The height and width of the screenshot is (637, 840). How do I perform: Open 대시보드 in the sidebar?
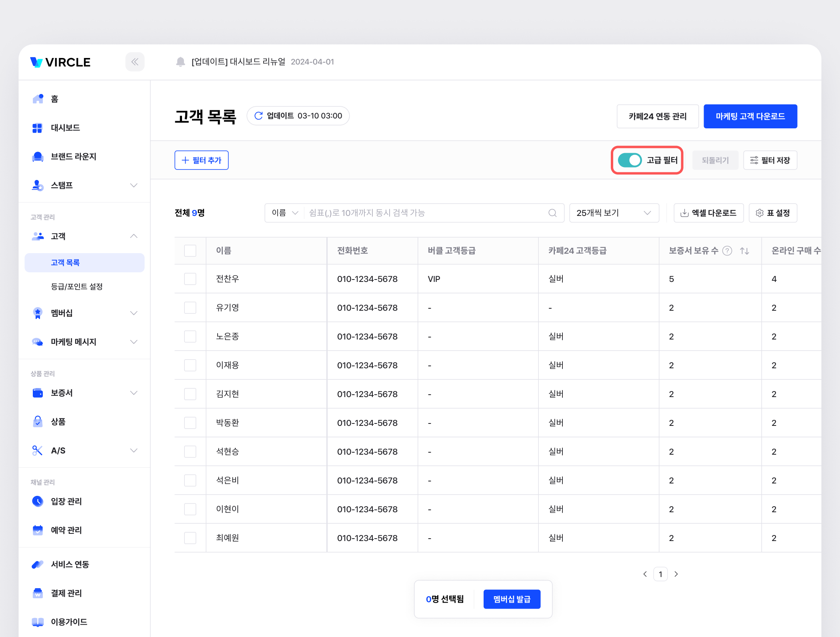point(65,128)
